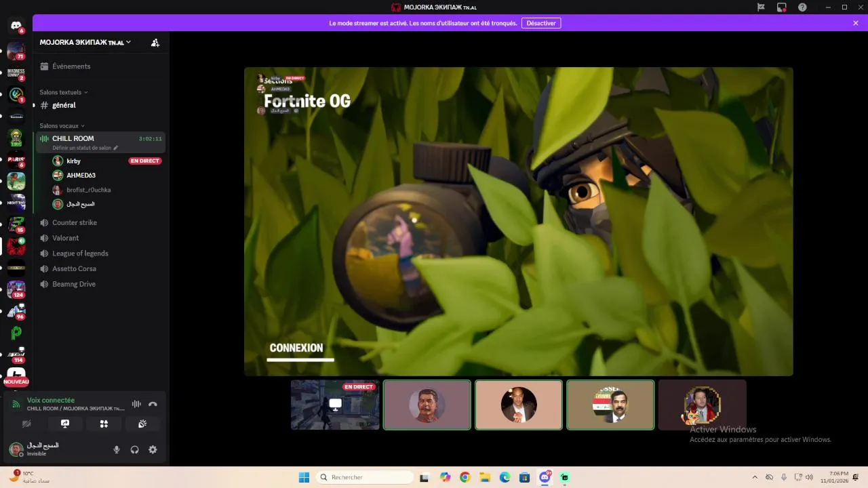
Task: Show hidden system tray icons chevron
Action: (755, 477)
